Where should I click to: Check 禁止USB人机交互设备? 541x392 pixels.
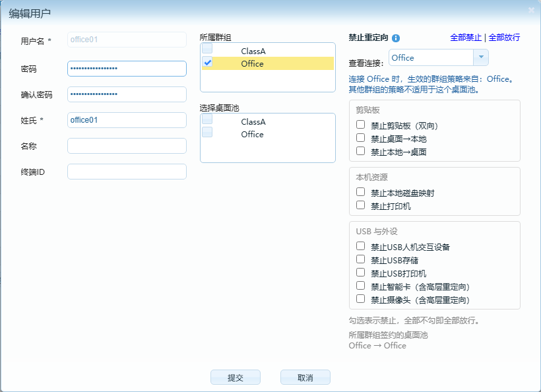(360, 245)
